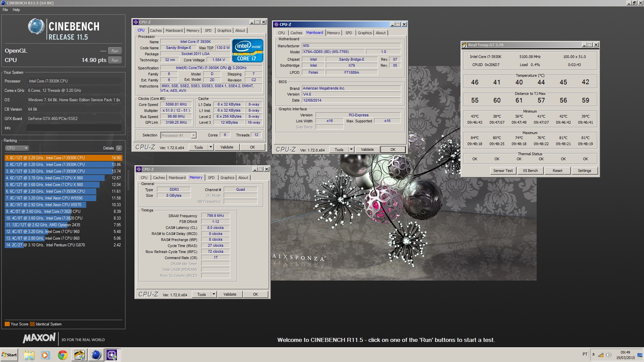Screen dimensions: 644x362
Task: Click the GFX Board GeForce GTX 460 field
Action: tap(74, 119)
